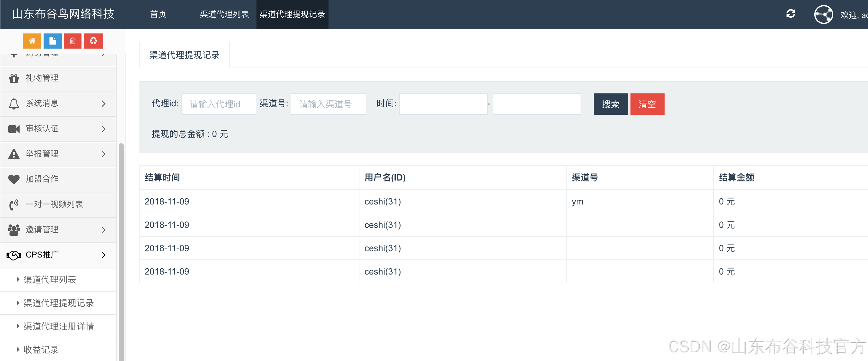Switch to the 首页 top tab

pos(158,15)
